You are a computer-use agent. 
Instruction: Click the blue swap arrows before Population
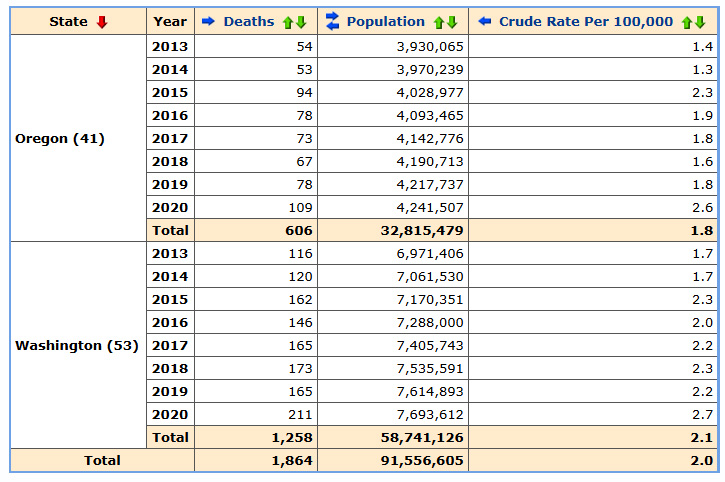333,22
